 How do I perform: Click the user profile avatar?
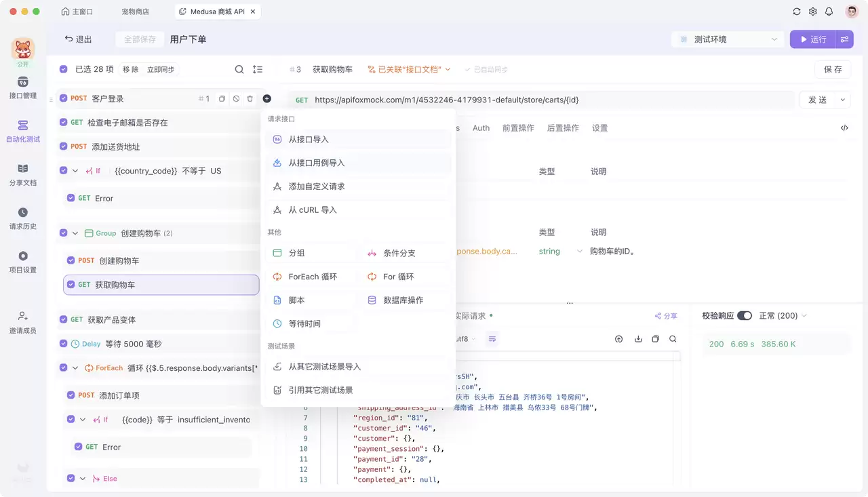[852, 12]
